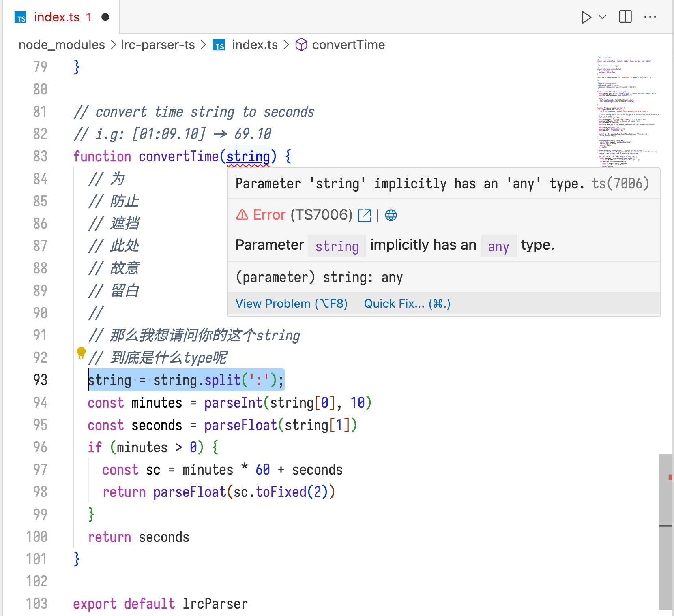Open the Split Editor icon
This screenshot has width=674, height=616.
pyautogui.click(x=625, y=17)
